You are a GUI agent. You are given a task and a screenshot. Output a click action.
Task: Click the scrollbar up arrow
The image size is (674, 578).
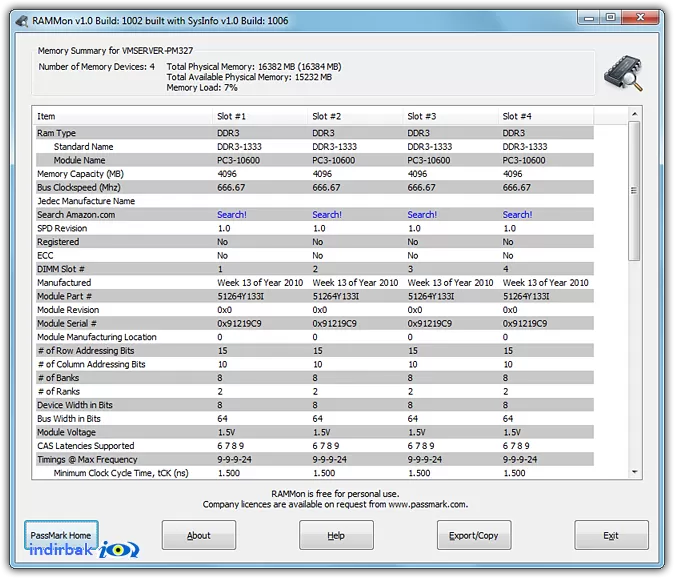tap(634, 114)
